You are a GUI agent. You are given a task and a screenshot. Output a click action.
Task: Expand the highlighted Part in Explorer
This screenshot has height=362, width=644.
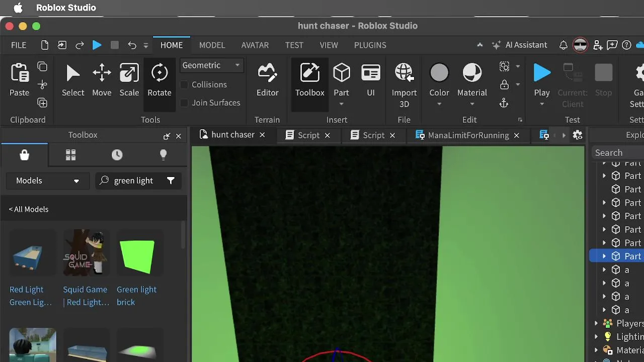604,256
